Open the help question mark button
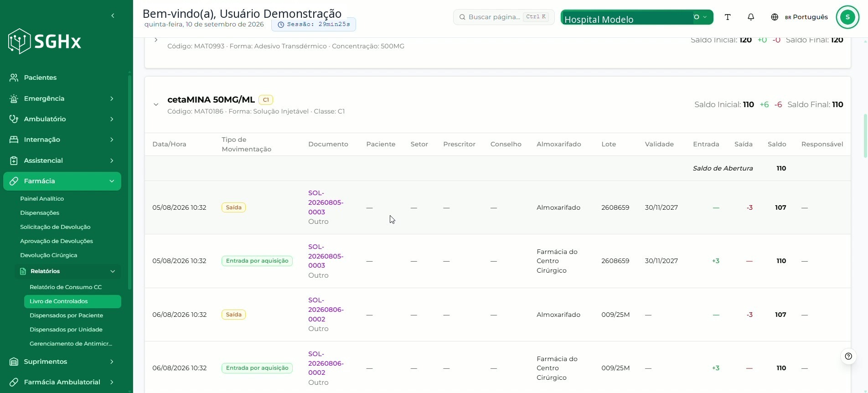 848,356
